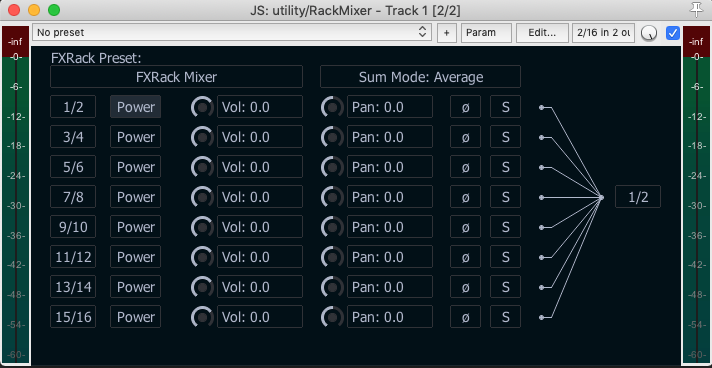Invert phase on channel 7/8
Image resolution: width=712 pixels, height=368 pixels.
[465, 197]
